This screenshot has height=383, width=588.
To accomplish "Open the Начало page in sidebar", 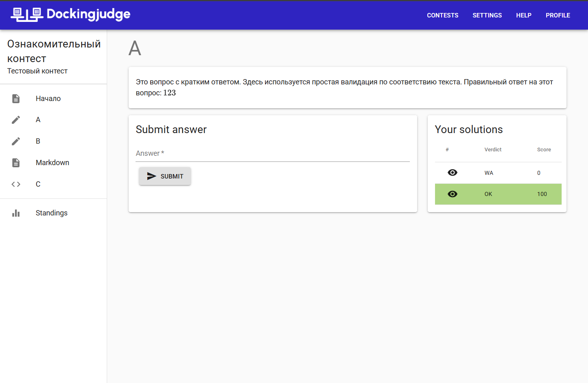I will pyautogui.click(x=48, y=99).
